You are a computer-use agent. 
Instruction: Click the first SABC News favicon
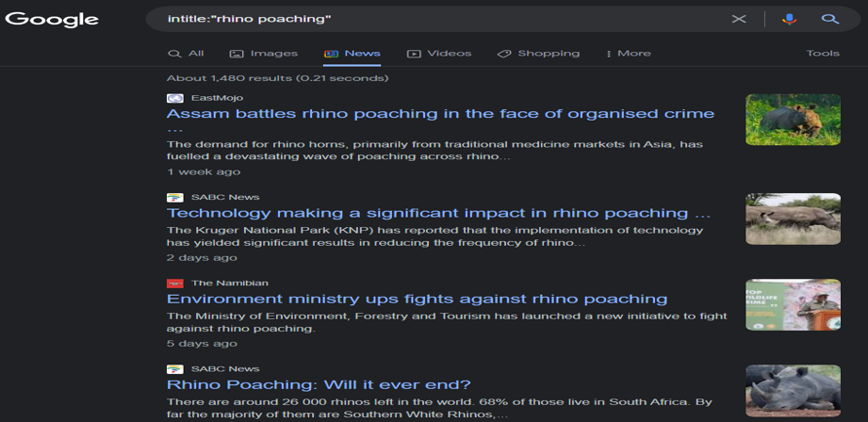[x=174, y=197]
